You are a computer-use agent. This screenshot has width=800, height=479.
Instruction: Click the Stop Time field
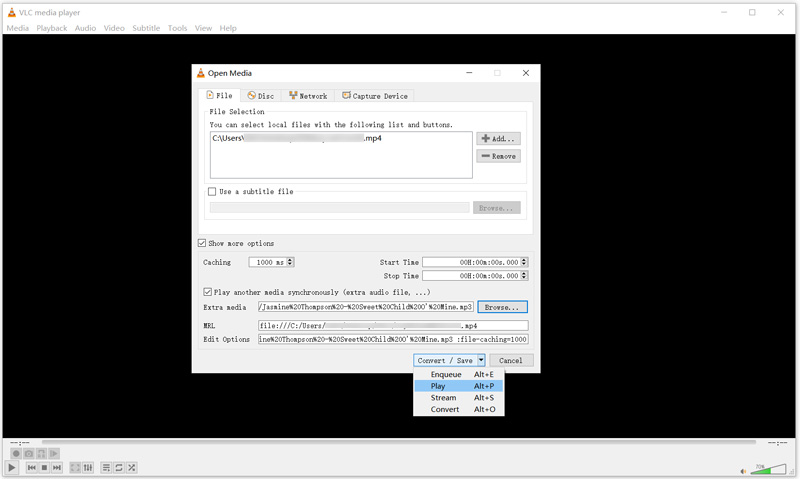[x=471, y=275]
